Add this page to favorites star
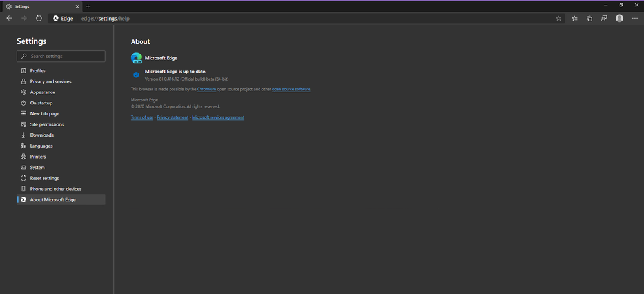Screen dimensions: 644x294 tap(558, 19)
